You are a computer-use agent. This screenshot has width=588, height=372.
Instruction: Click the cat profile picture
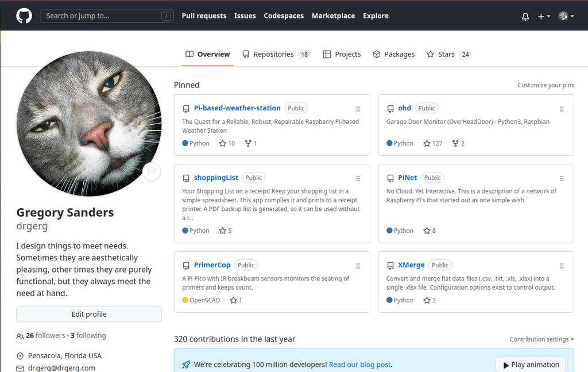(89, 124)
